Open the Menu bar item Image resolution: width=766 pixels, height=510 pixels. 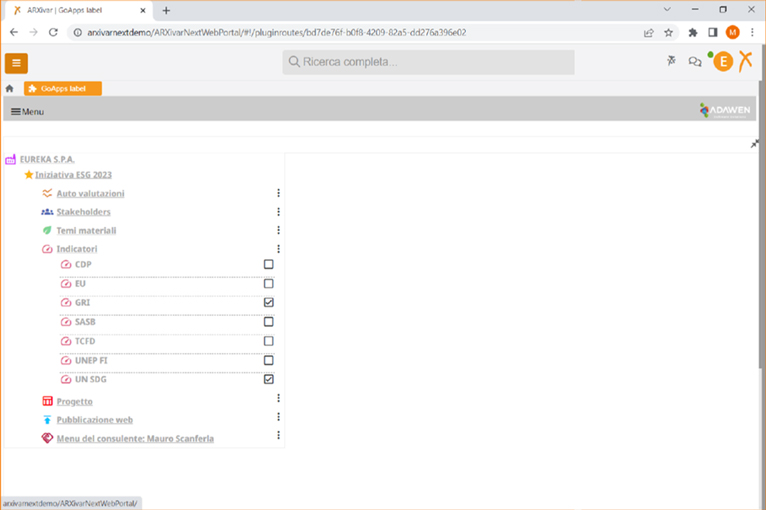coord(27,112)
